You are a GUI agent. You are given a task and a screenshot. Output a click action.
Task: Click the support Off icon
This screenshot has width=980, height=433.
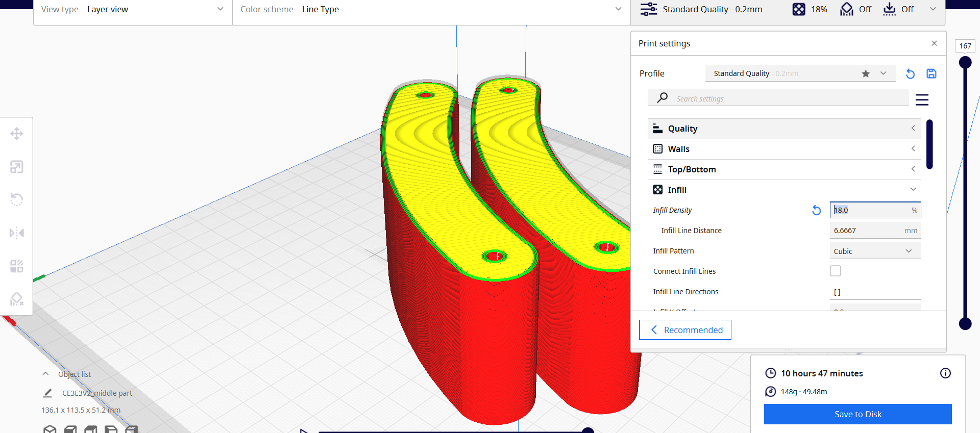pos(847,9)
